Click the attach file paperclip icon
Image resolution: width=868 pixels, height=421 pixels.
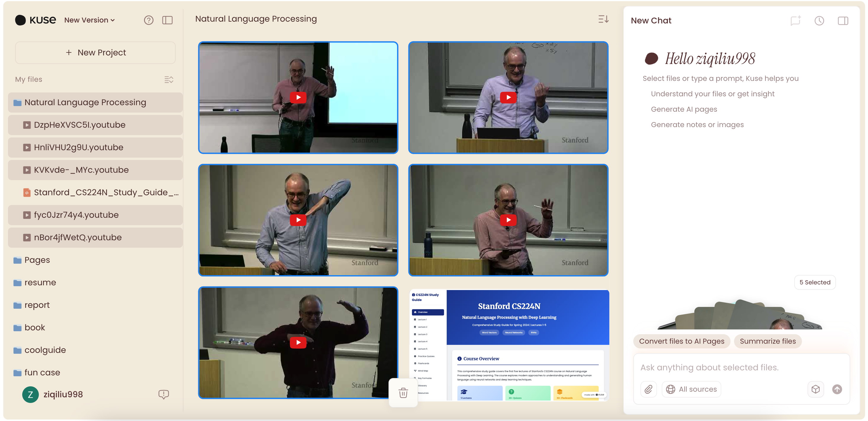coord(648,389)
